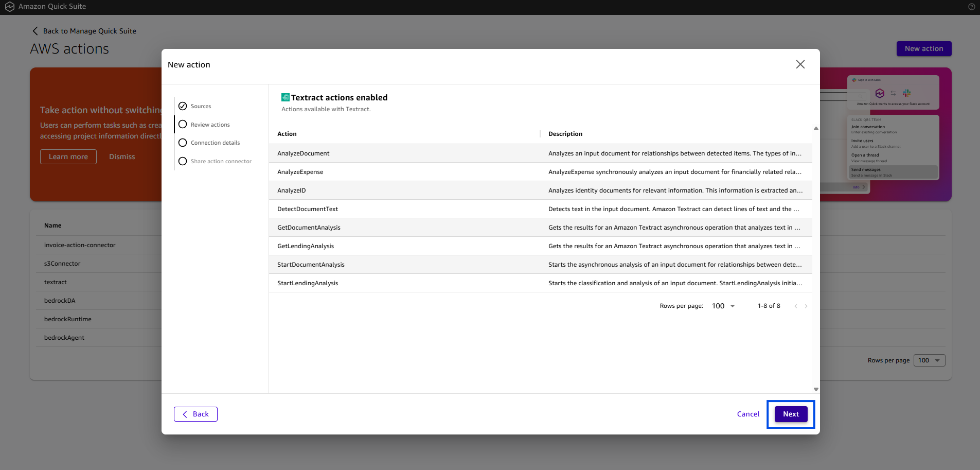Click Cancel in the dialog
980x470 pixels.
tap(748, 414)
